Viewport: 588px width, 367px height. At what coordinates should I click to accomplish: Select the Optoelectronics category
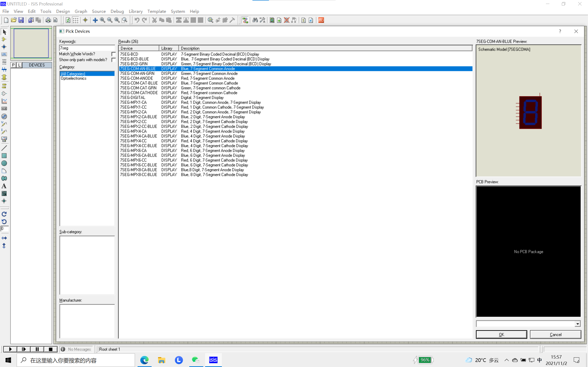click(73, 78)
